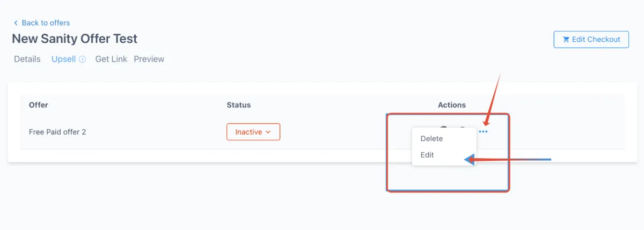Choose Edit from the actions menu
644x230 pixels.
(x=427, y=155)
